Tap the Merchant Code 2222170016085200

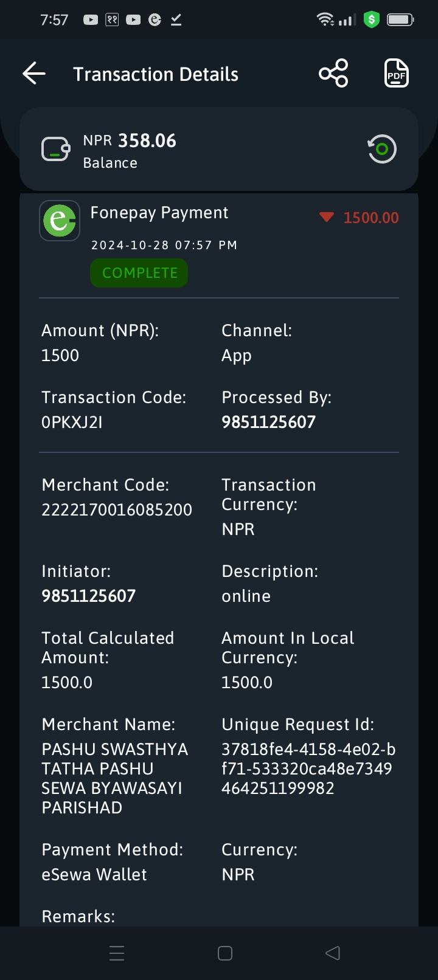(x=117, y=509)
